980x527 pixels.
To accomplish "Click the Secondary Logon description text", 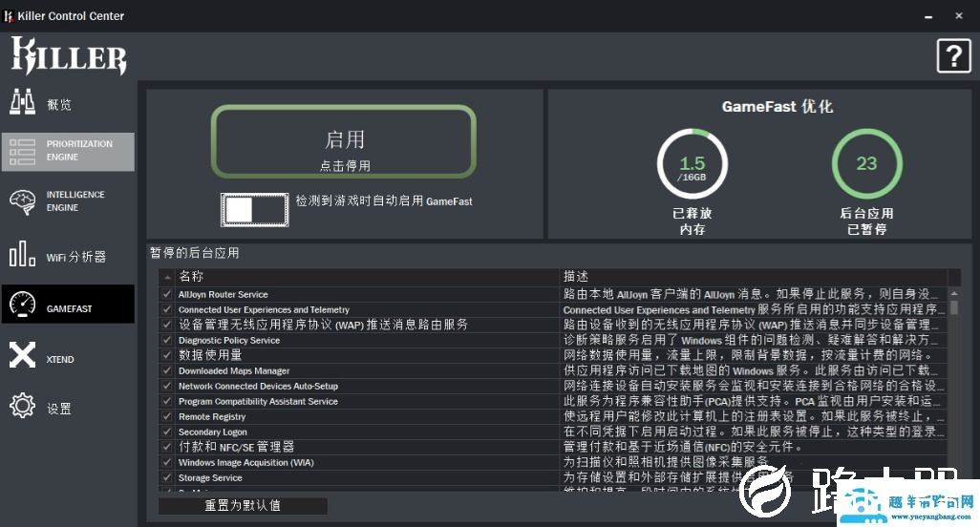I will coord(754,432).
